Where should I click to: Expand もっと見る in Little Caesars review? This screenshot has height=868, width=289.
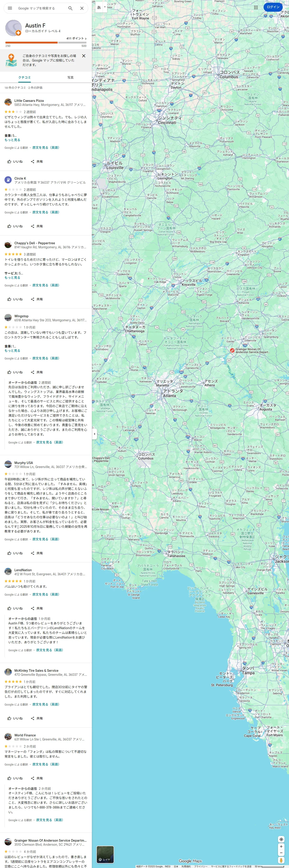click(x=12, y=140)
